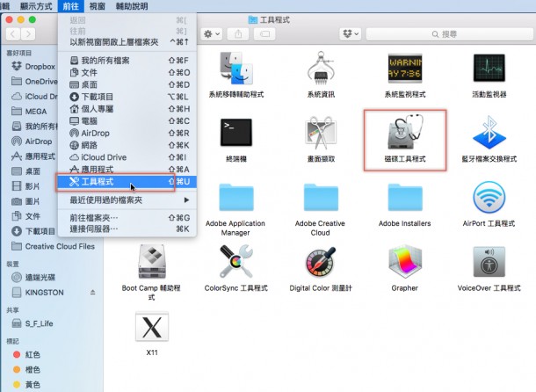Image resolution: width=536 pixels, height=392 pixels.
Task: Click the Share toolbar button
Action: pyautogui.click(x=238, y=34)
